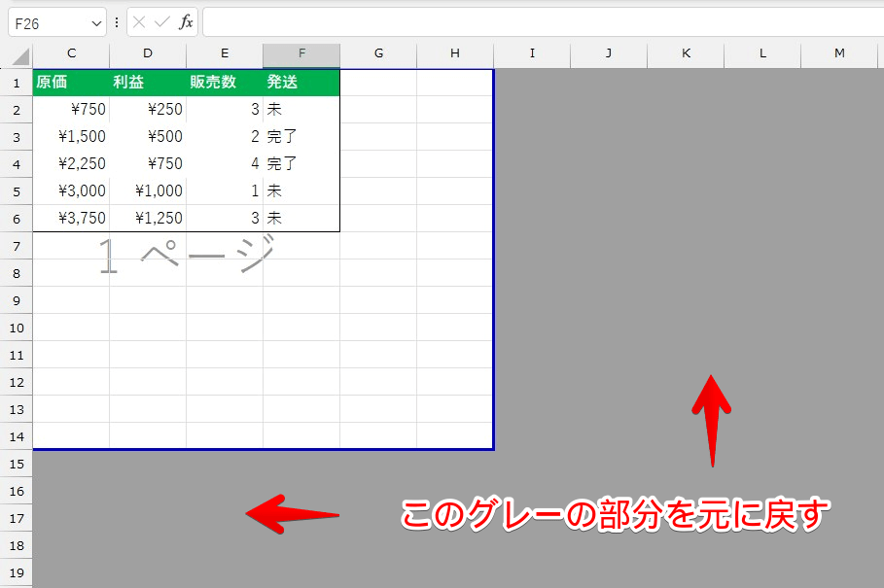Expand the Name Box dropdown arrow
The width and height of the screenshot is (884, 588).
click(95, 22)
